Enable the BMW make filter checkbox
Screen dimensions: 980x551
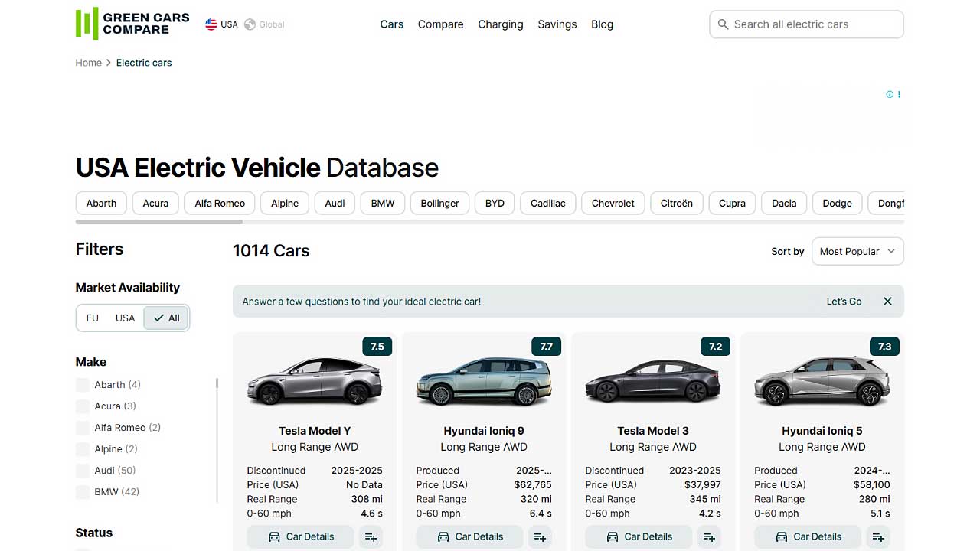pos(82,491)
